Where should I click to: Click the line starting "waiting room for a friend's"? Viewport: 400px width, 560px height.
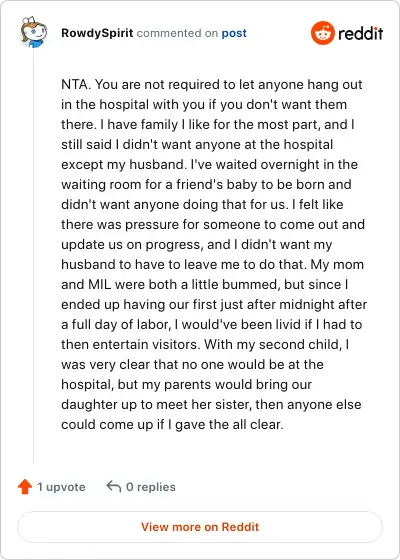[206, 185]
